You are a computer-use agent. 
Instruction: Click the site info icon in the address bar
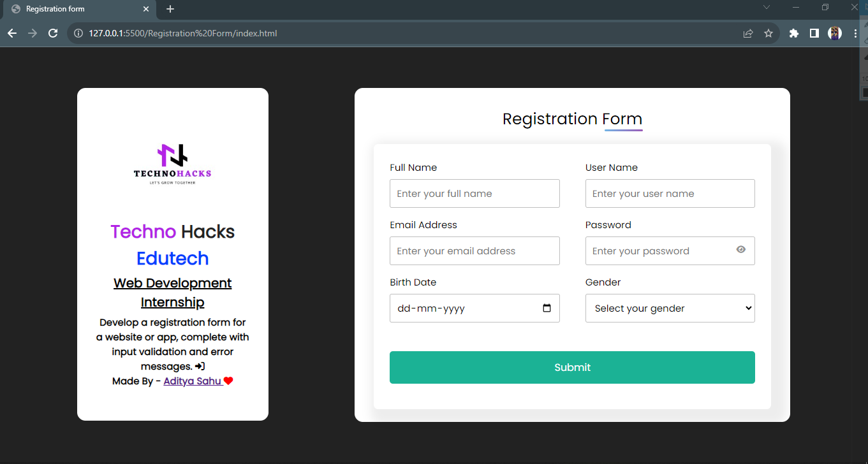77,33
